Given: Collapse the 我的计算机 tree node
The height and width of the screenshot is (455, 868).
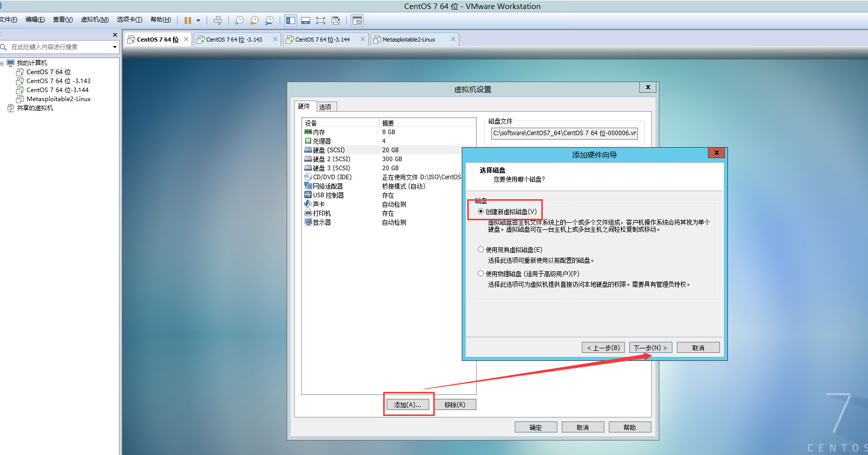Looking at the screenshot, I should point(2,64).
